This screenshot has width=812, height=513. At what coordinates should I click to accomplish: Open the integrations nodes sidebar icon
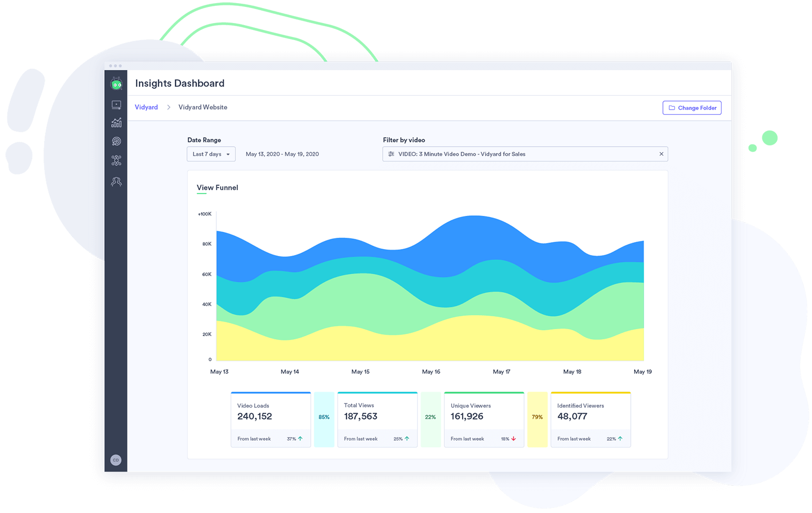click(x=116, y=160)
